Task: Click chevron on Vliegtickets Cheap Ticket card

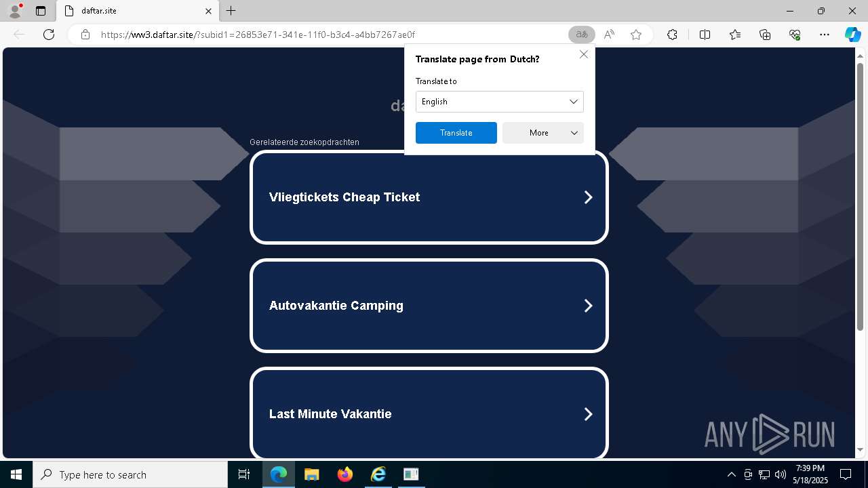Action: (x=588, y=197)
